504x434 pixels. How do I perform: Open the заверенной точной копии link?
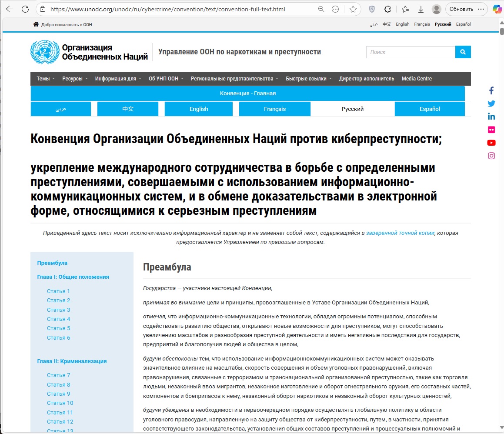pyautogui.click(x=400, y=233)
